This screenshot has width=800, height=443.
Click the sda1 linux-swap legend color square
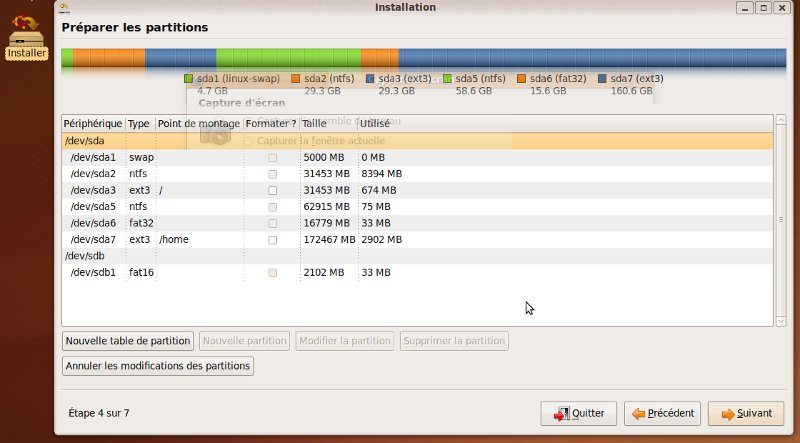(x=189, y=79)
